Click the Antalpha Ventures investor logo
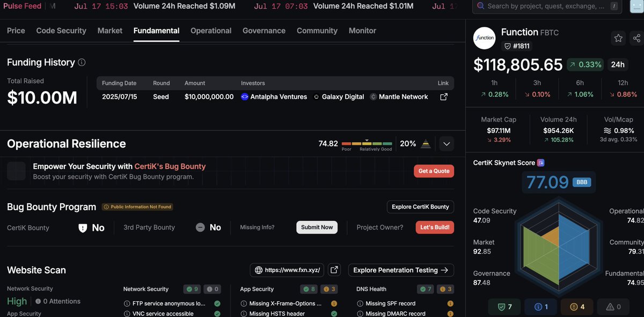This screenshot has width=644, height=317. pyautogui.click(x=245, y=97)
